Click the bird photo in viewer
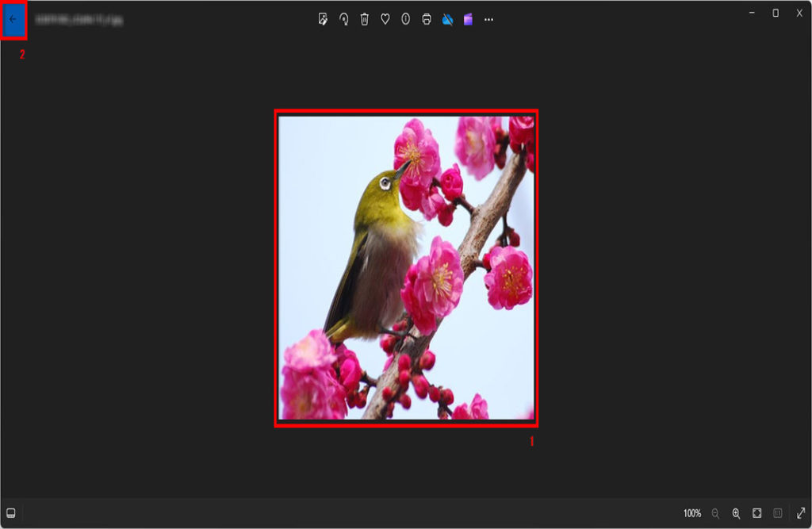Screen dimensions: 812x529 pos(406,268)
